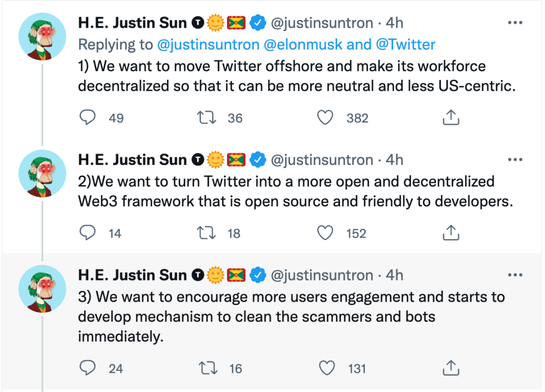Retweet the Web3 framework tweet
Image resolution: width=545 pixels, height=392 pixels.
207,233
